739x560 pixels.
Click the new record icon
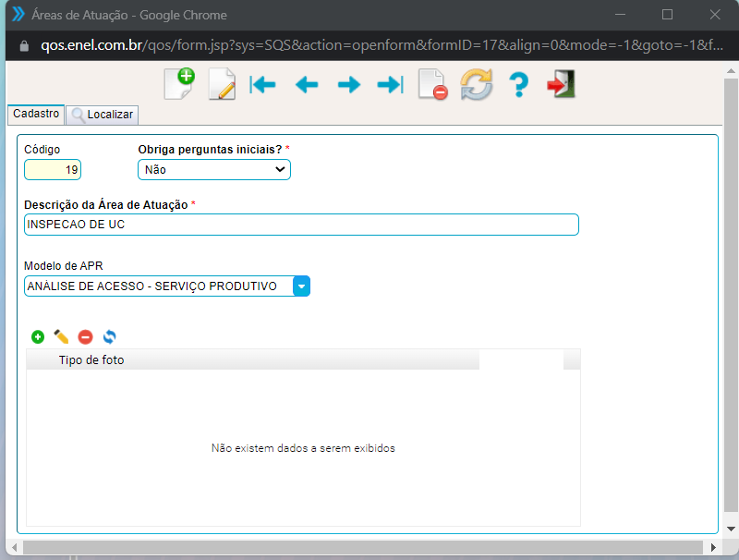[x=179, y=84]
